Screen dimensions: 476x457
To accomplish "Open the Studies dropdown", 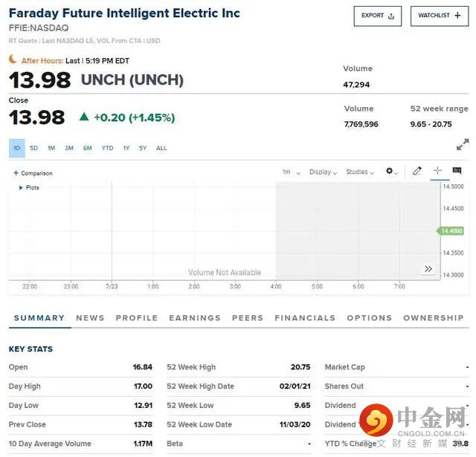I will (360, 172).
